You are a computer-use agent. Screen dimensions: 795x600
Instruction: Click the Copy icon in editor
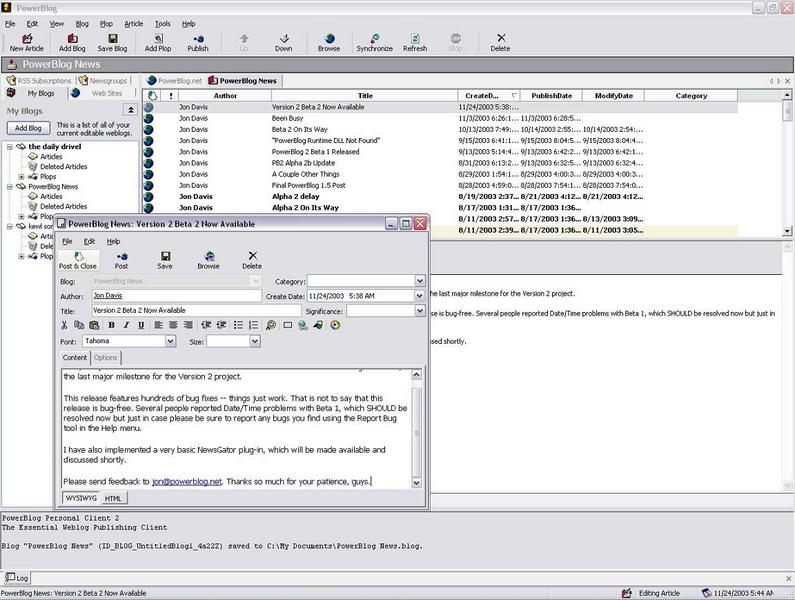pyautogui.click(x=79, y=325)
